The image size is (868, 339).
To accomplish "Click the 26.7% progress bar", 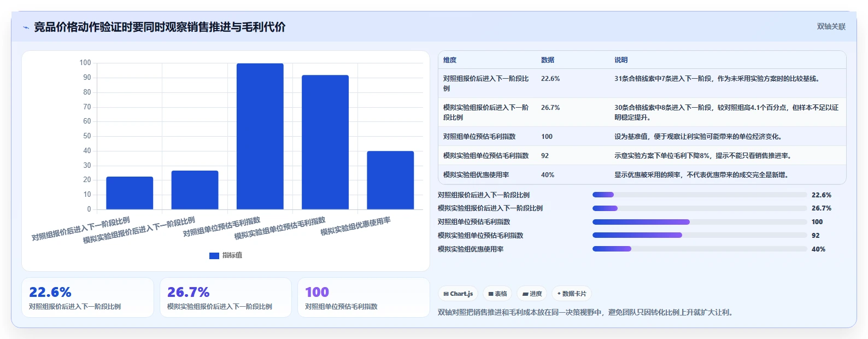I will 700,208.
